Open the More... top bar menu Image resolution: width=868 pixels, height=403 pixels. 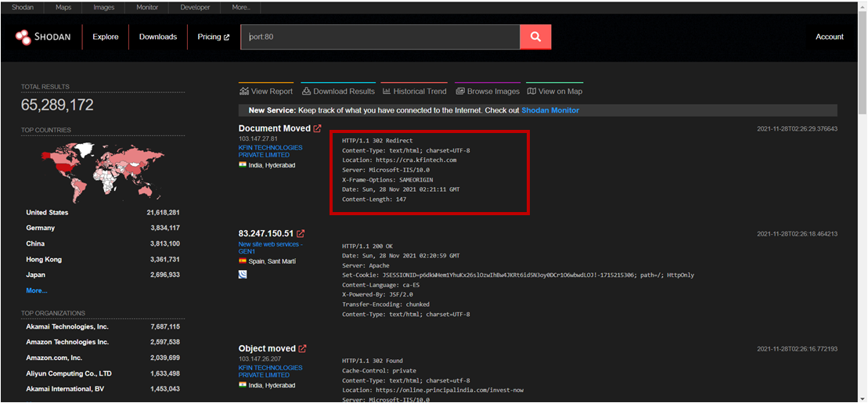tap(241, 8)
